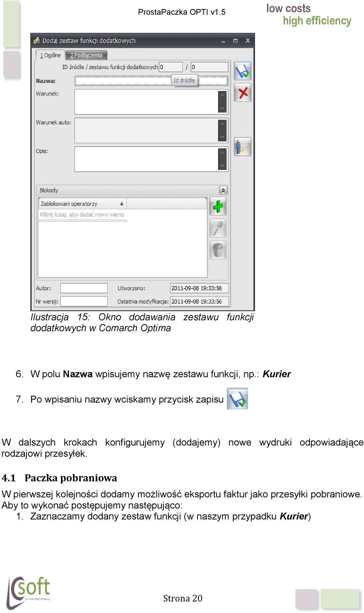Switch to the Podłączenia tab
Image resolution: width=364 pixels, height=613 pixels.
click(x=86, y=55)
